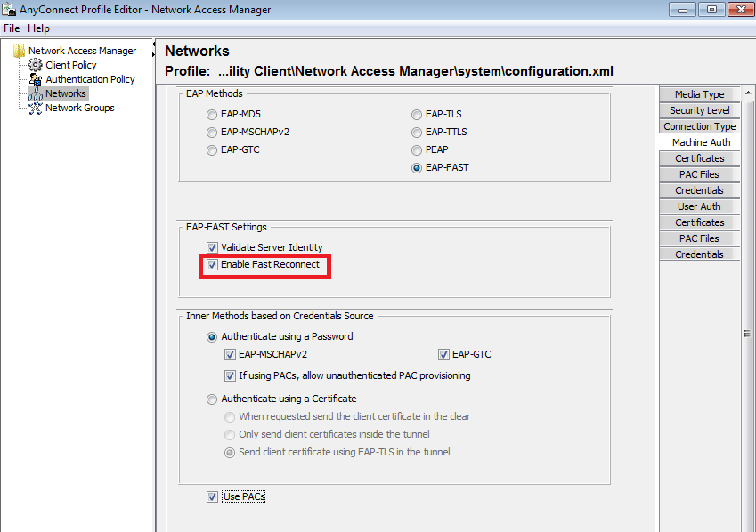Click the Network Access Manager folder icon
Viewport: 756px width, 532px height.
tap(19, 51)
